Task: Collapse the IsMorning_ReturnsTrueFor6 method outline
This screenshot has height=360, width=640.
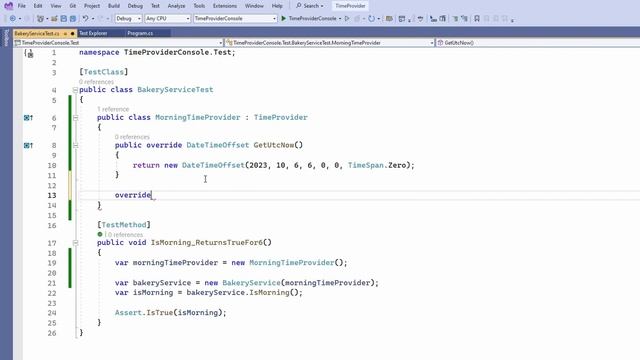Action: [76, 243]
